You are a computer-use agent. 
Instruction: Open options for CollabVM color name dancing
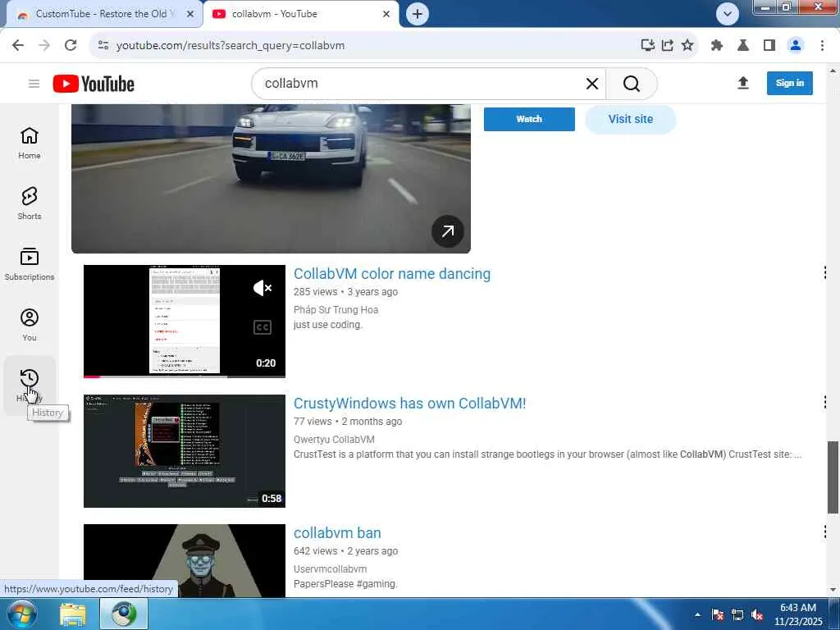point(824,272)
